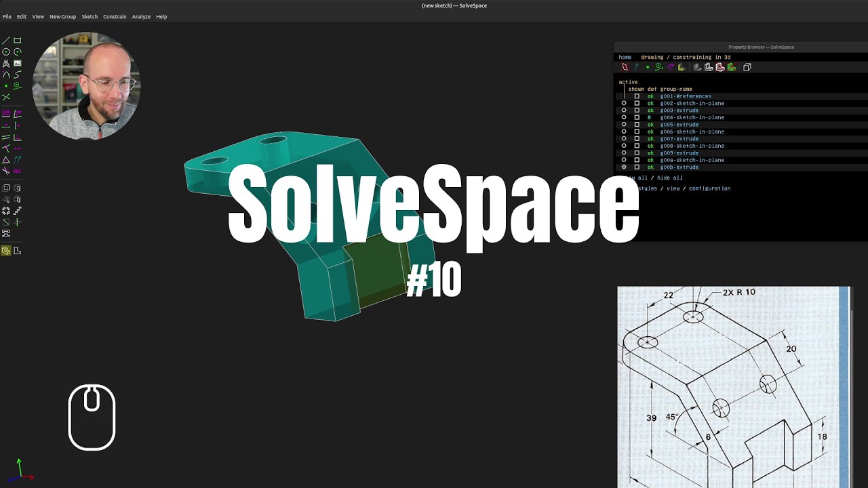Toggle constraints visibility in Property Browser
This screenshot has height=488, width=868.
click(671, 67)
